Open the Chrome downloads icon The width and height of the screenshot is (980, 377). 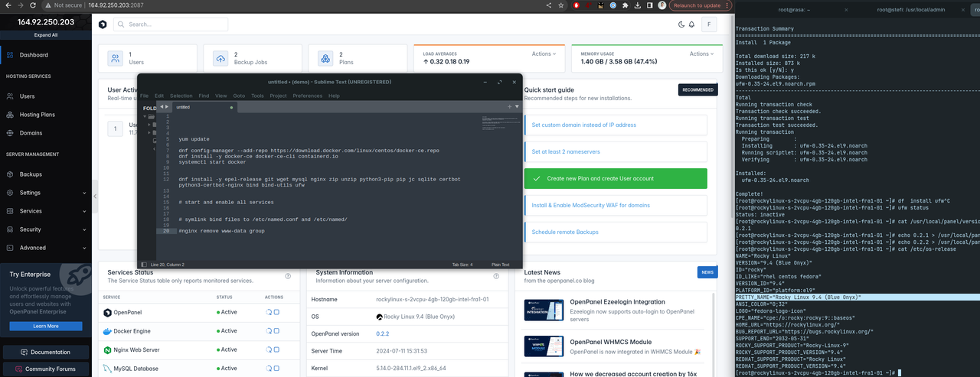(x=637, y=5)
